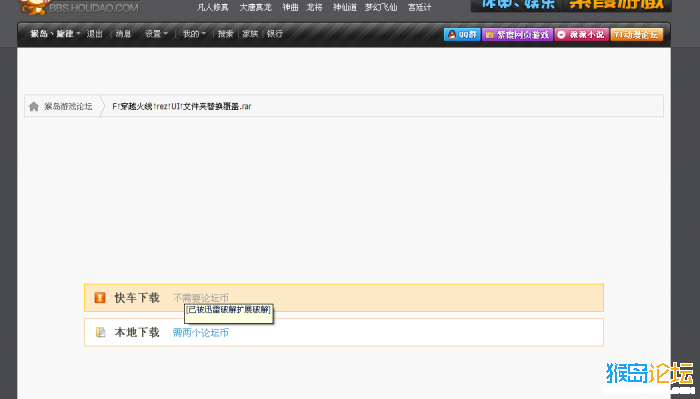Open 消息 messages
This screenshot has width=700, height=399.
click(x=123, y=34)
